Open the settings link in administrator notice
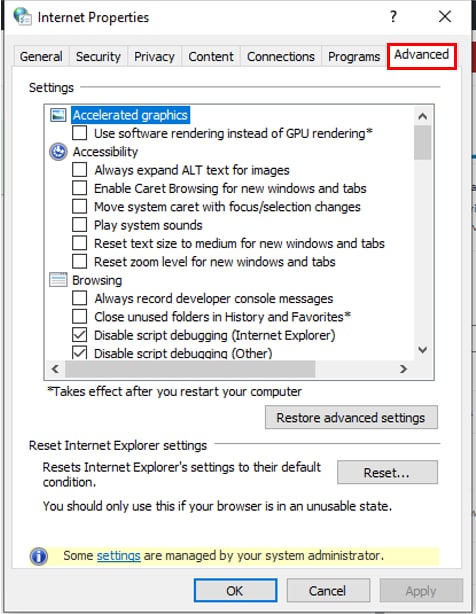The width and height of the screenshot is (476, 614). [x=118, y=556]
